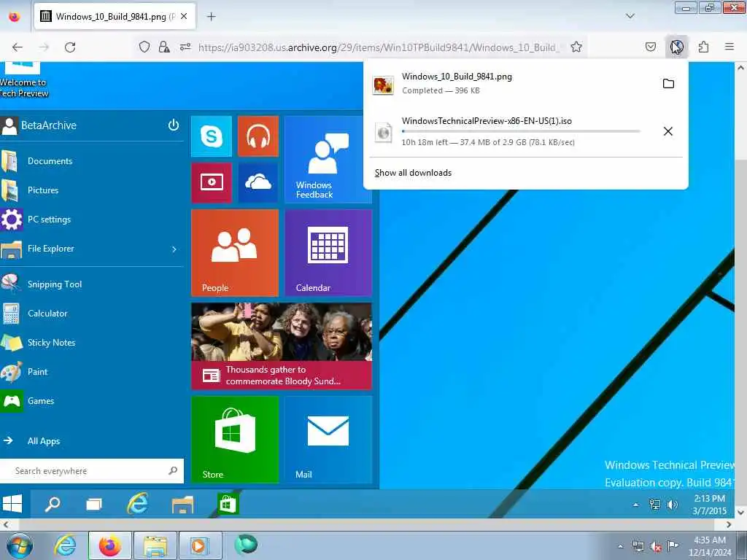Bookmark this page with the star
Viewport: 747px width, 560px height.
pyautogui.click(x=576, y=47)
